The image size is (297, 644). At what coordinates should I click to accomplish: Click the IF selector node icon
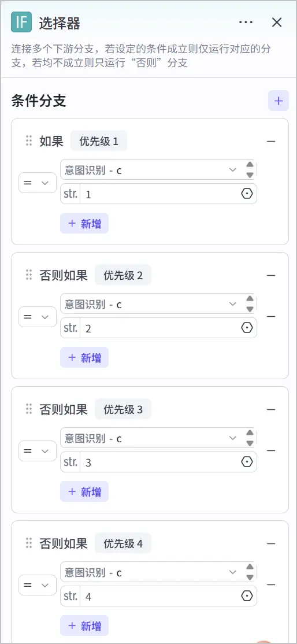21,22
